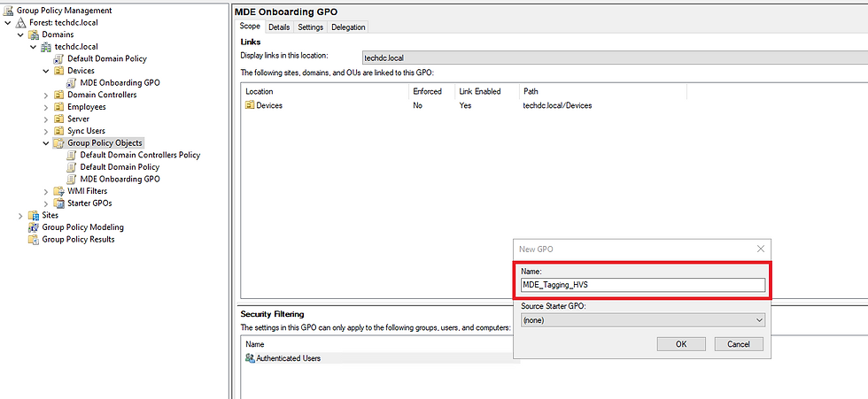868x399 pixels.
Task: Click the techdc.local domain icon in tree
Action: click(x=46, y=47)
